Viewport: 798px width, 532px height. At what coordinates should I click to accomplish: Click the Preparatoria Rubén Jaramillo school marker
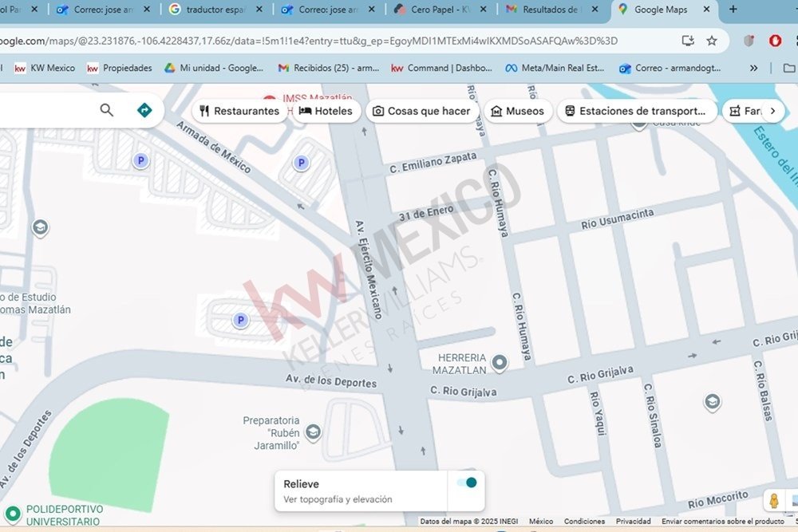tap(313, 433)
